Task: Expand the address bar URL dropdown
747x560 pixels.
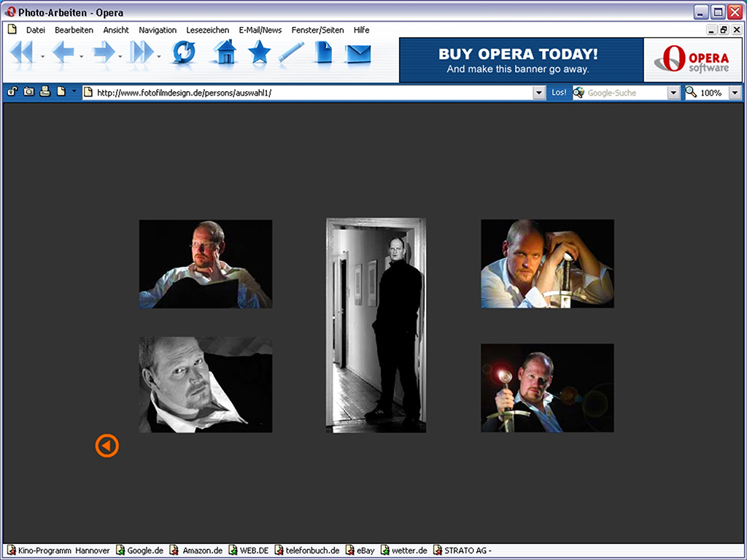Action: coord(539,93)
